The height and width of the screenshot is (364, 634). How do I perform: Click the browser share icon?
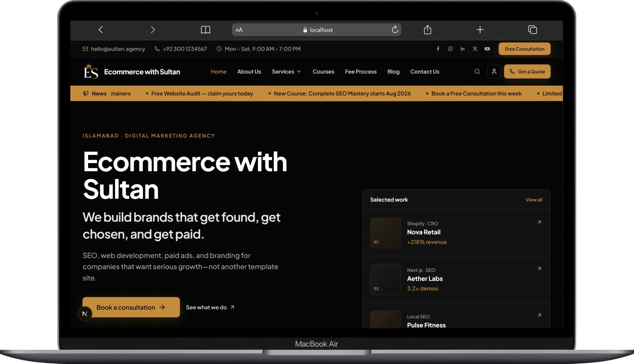click(x=428, y=29)
